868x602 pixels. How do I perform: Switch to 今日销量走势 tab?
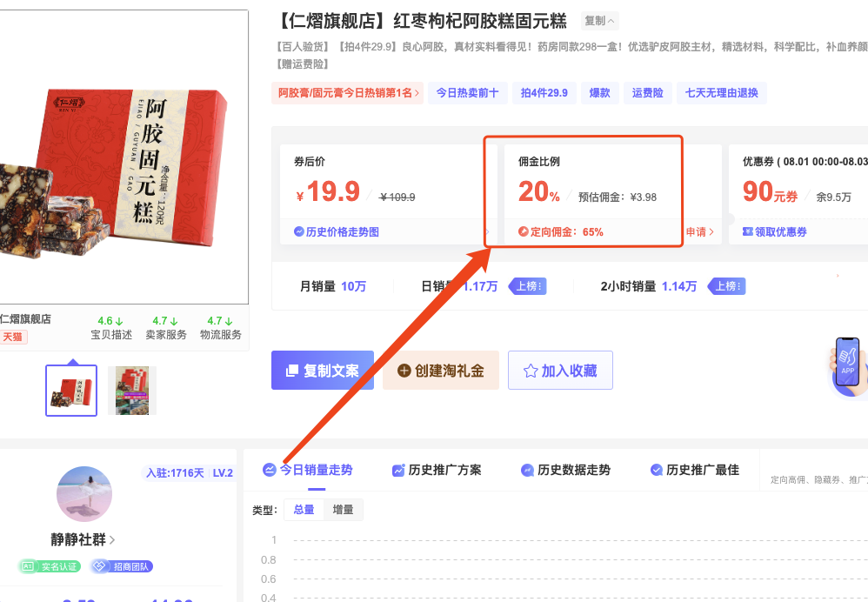(308, 470)
